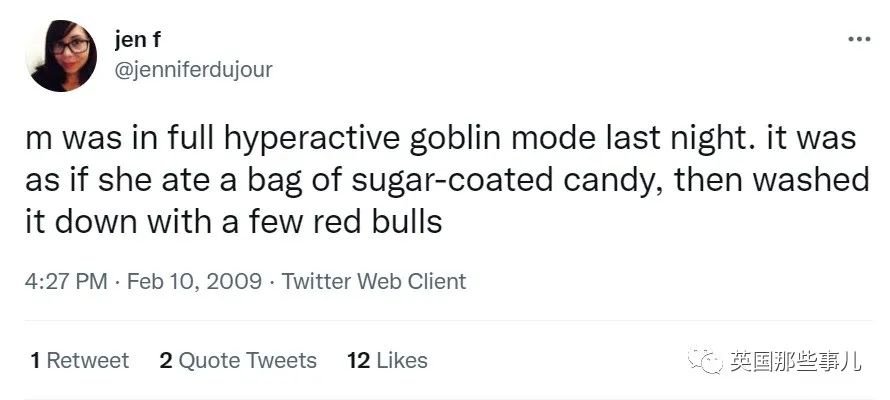Screen dimensions: 890x400
Task: Click the phrase "goblin mode" in tweet
Action: tap(501, 139)
